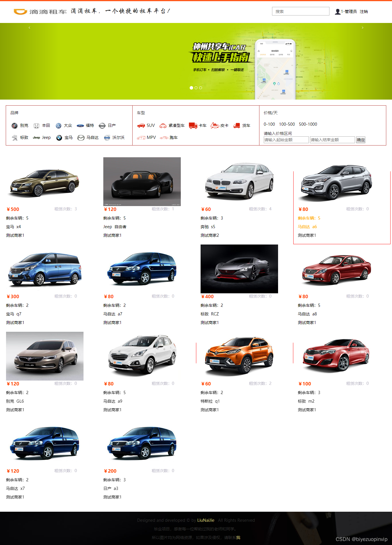
Task: Choose the truck (卡车) type icon
Action: click(193, 125)
